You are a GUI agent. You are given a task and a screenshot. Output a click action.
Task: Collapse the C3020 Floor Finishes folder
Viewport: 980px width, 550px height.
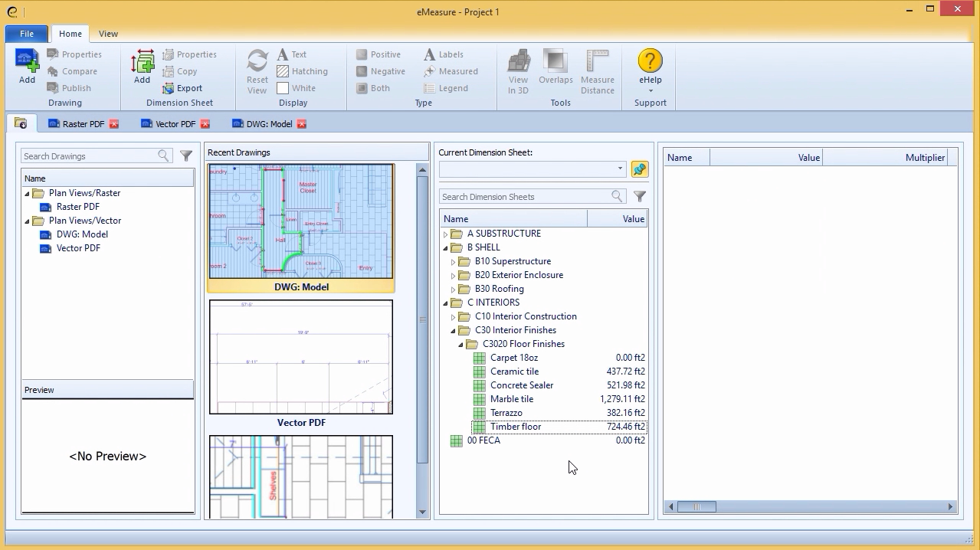[461, 345]
